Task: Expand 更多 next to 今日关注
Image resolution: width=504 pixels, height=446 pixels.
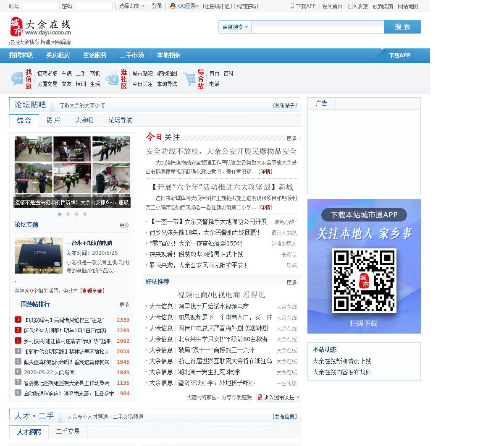Action: click(291, 138)
